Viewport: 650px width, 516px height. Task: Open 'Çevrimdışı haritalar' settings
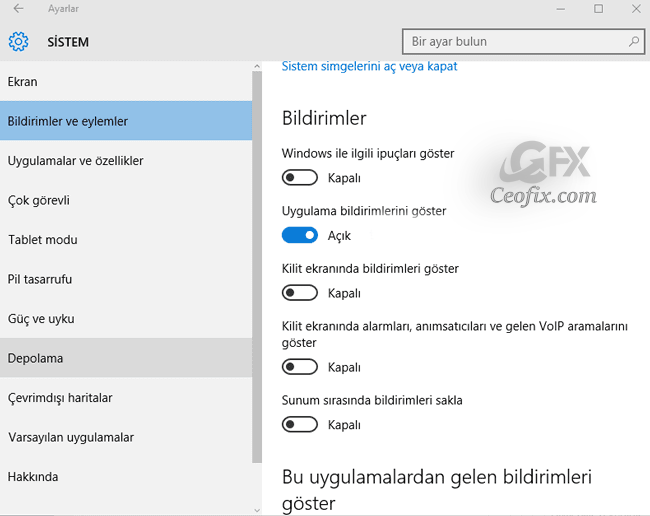click(126, 397)
